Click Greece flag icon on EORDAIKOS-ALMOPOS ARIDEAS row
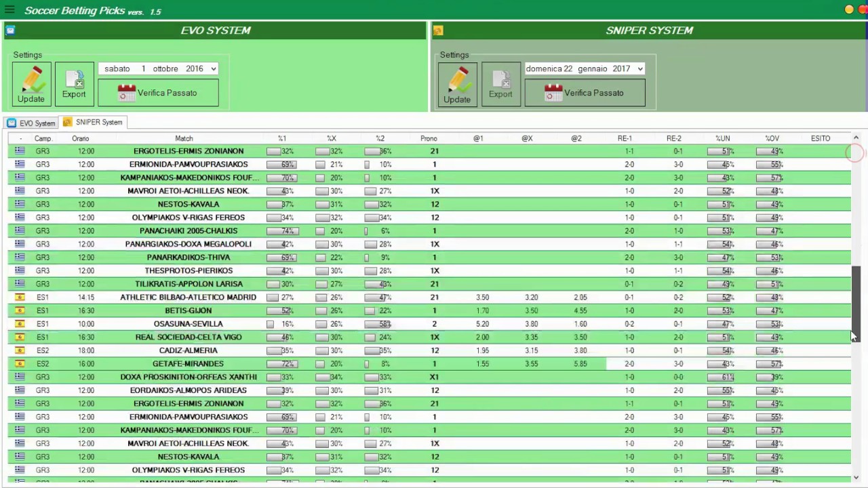The image size is (868, 488). pos(20,390)
